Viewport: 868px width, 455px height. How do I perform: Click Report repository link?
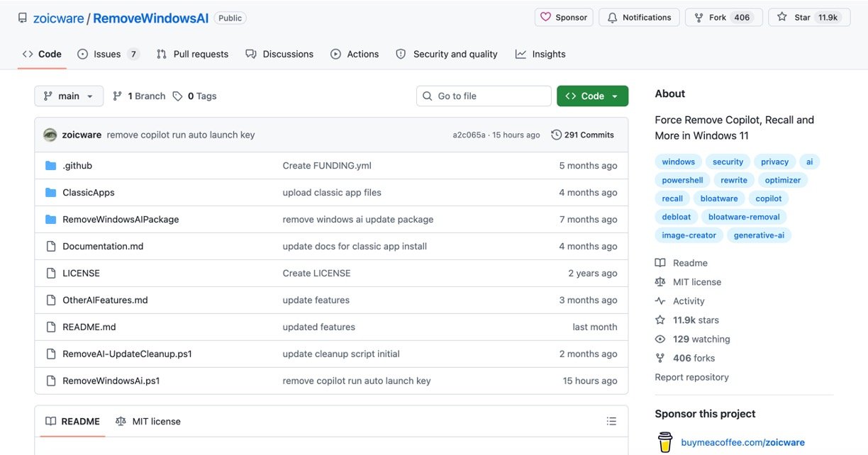(x=691, y=378)
